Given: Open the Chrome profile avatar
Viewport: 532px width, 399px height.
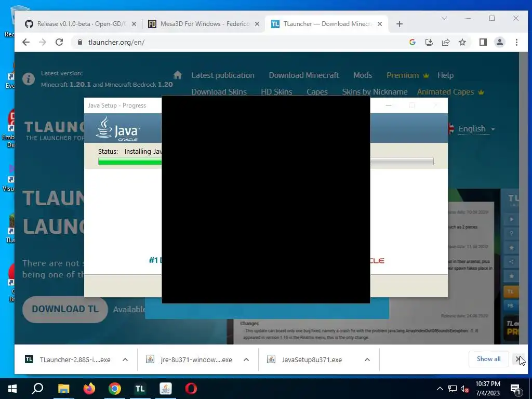Looking at the screenshot, I should pyautogui.click(x=499, y=42).
